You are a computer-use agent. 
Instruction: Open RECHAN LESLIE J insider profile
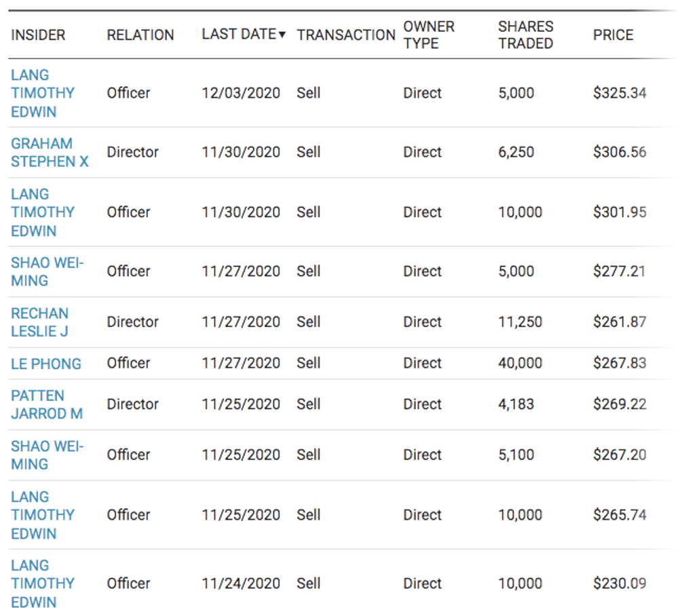pyautogui.click(x=40, y=322)
